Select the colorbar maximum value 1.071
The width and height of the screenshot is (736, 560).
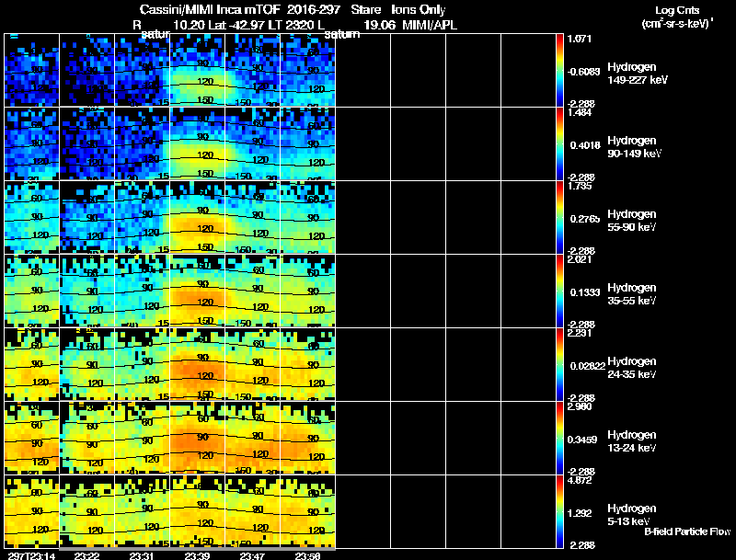click(x=580, y=39)
